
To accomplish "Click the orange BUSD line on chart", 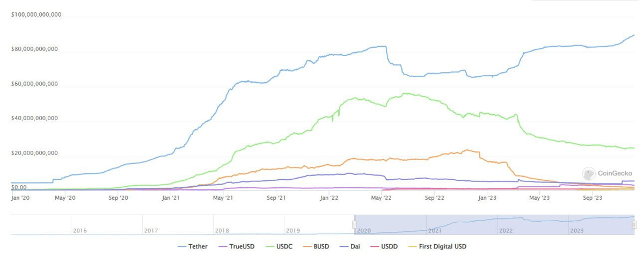I will tap(467, 150).
